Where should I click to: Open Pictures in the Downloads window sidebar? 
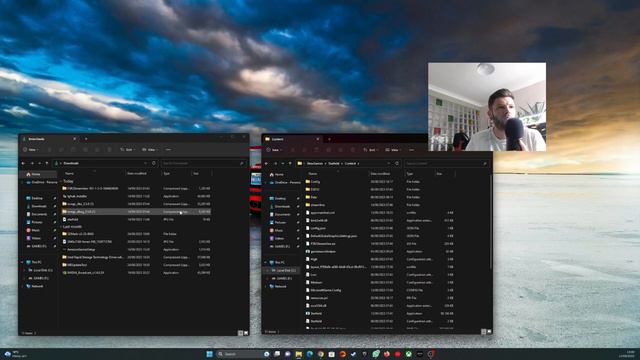click(x=35, y=222)
